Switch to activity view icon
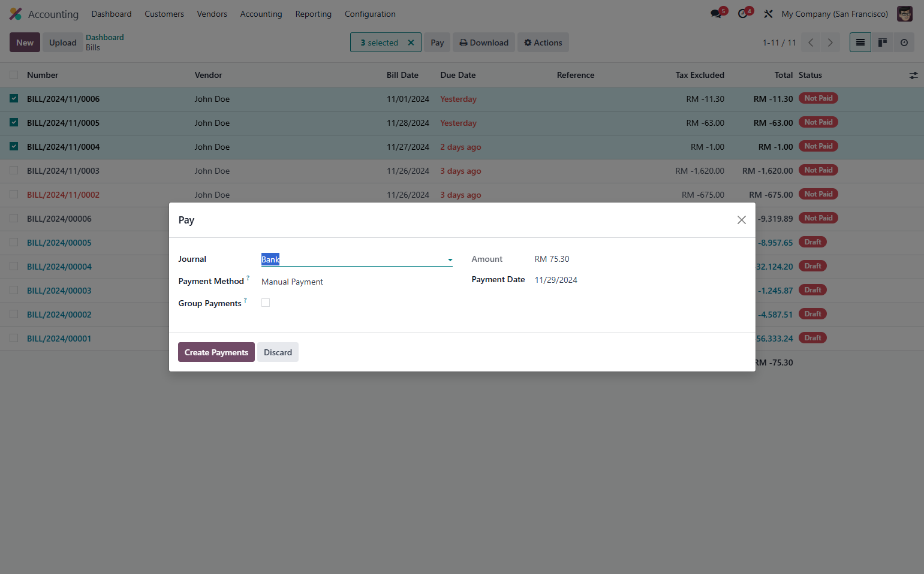 (x=904, y=43)
